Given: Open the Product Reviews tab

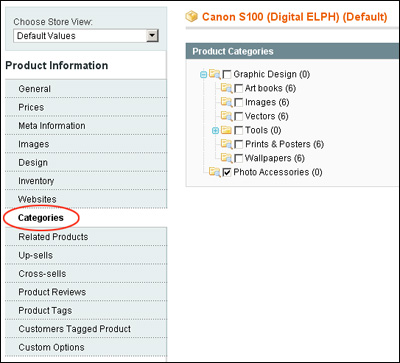Looking at the screenshot, I should (x=86, y=292).
